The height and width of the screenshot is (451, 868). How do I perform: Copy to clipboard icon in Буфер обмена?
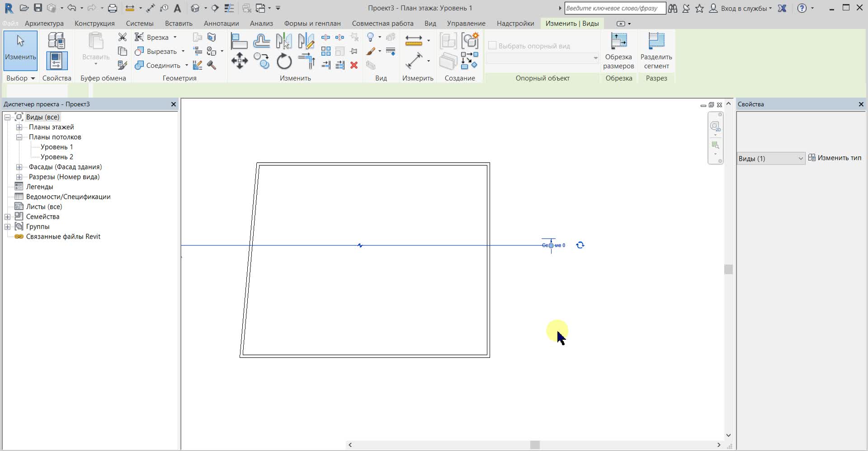122,51
